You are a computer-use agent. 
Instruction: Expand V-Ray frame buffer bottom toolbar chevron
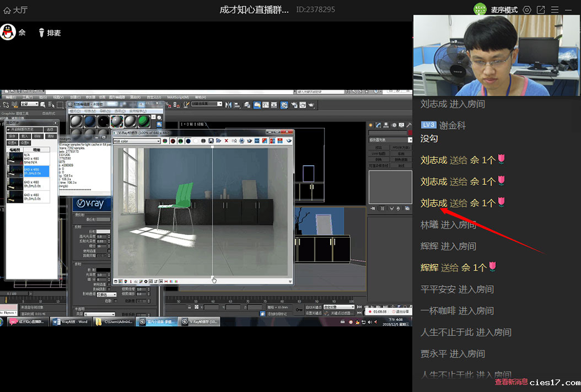[290, 281]
